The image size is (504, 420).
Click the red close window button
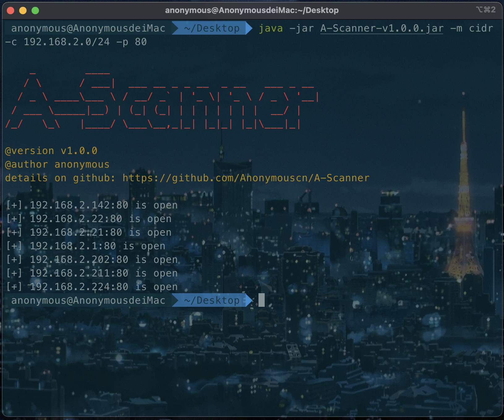(x=11, y=11)
